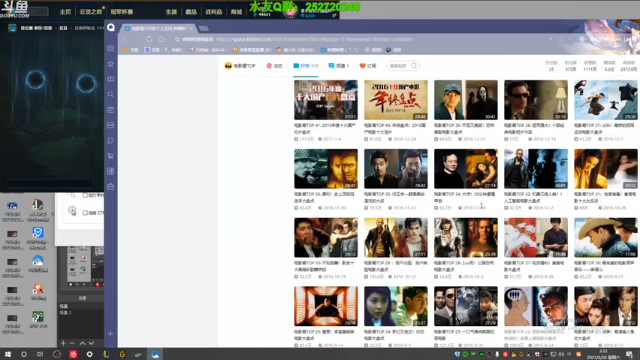640x360 pixels.
Task: Open the TOP 23 video thumbnail
Action: pos(466,306)
